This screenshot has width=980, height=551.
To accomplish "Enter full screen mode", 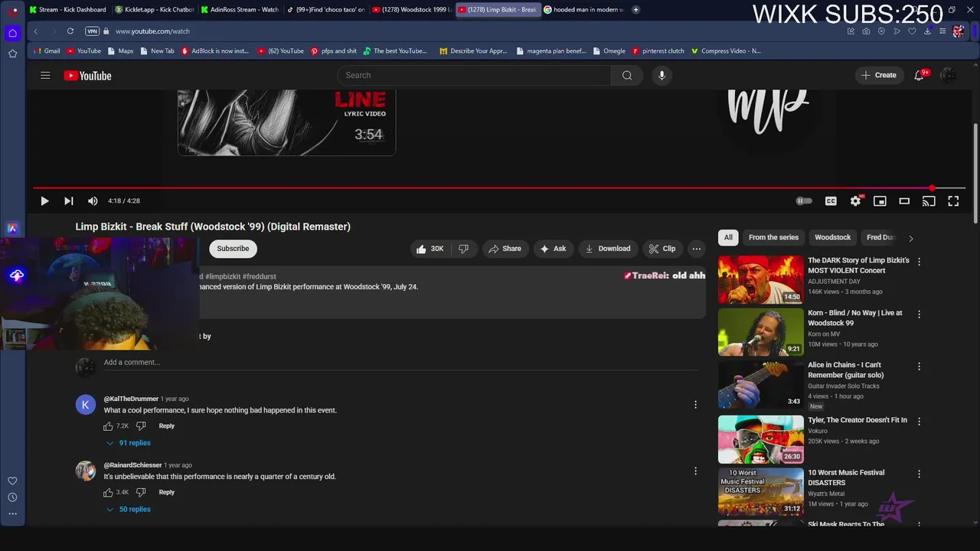I will pos(953,201).
